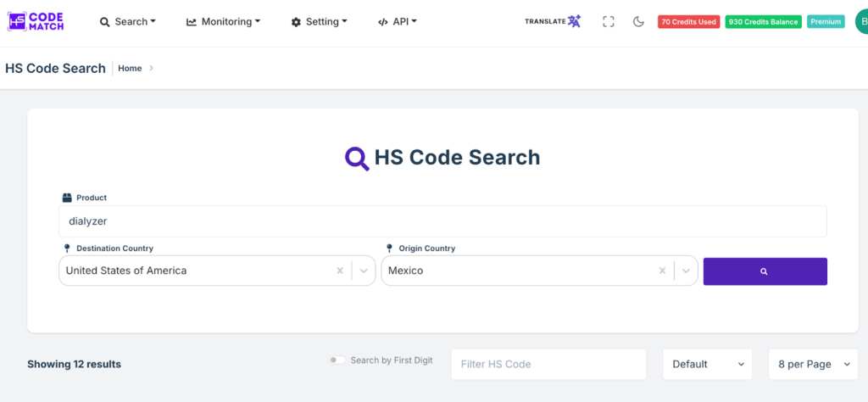Expand the Destination Country dropdown arrow
868x402 pixels.
pyautogui.click(x=364, y=271)
